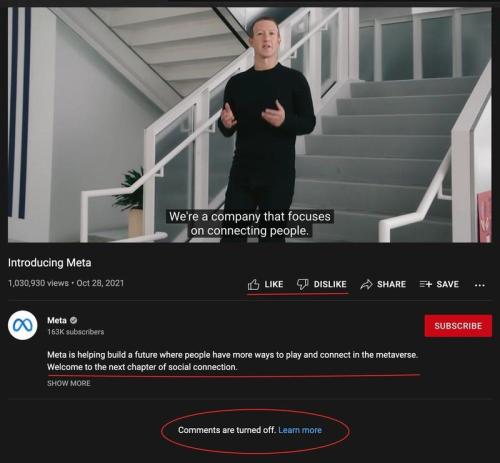Open the three-dot more actions menu
This screenshot has height=463, width=500.
point(479,285)
